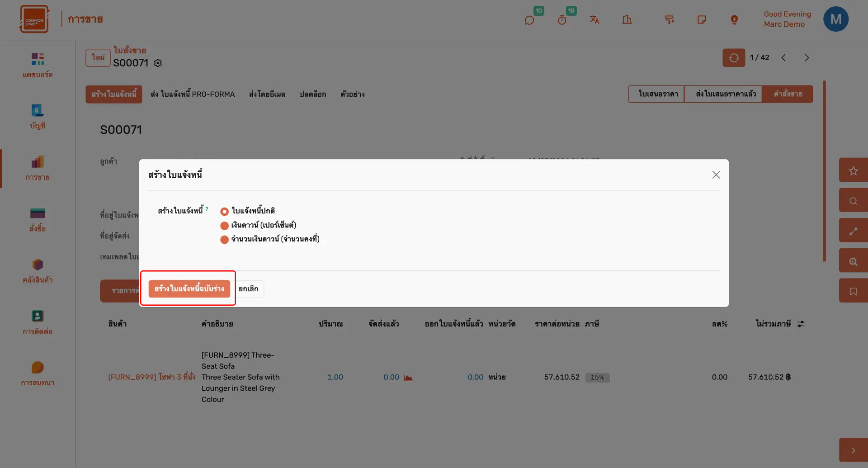Select down payment percentage radio option
868x468 pixels.
click(224, 226)
